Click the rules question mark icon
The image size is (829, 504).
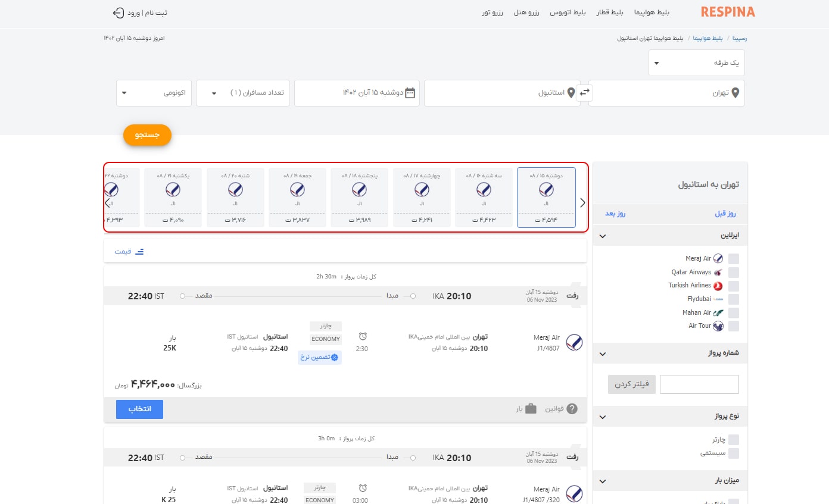tap(572, 409)
